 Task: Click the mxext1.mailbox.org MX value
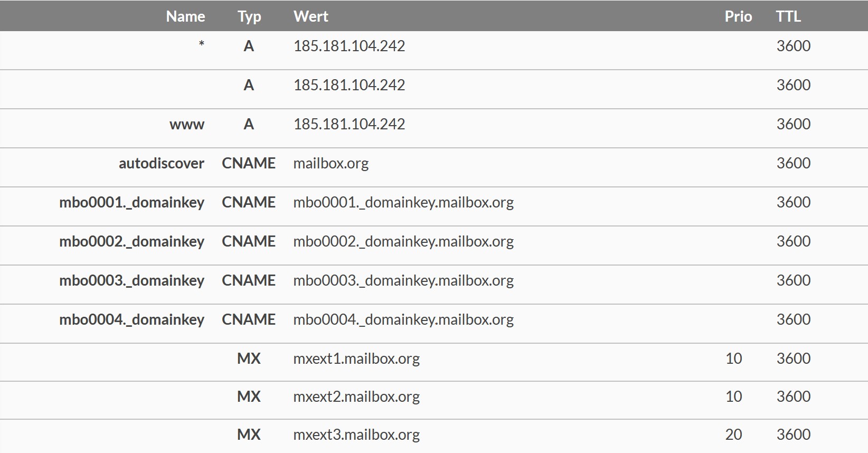click(356, 359)
